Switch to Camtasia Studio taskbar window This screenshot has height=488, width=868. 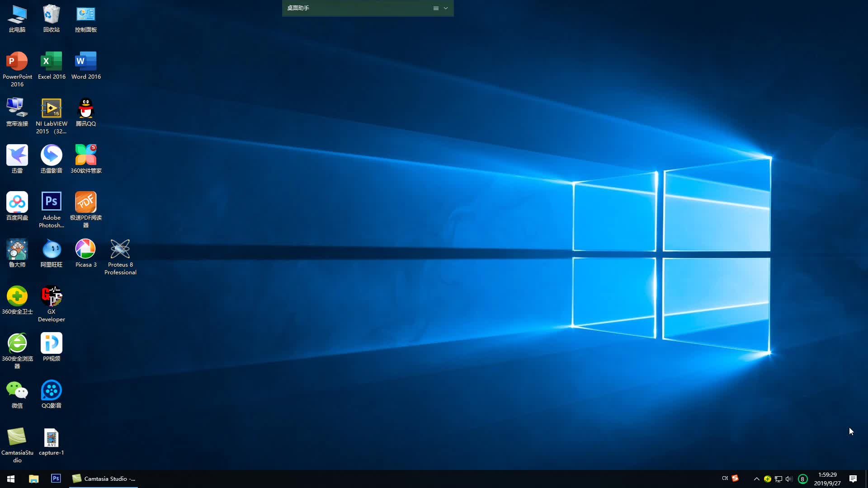[x=104, y=479]
